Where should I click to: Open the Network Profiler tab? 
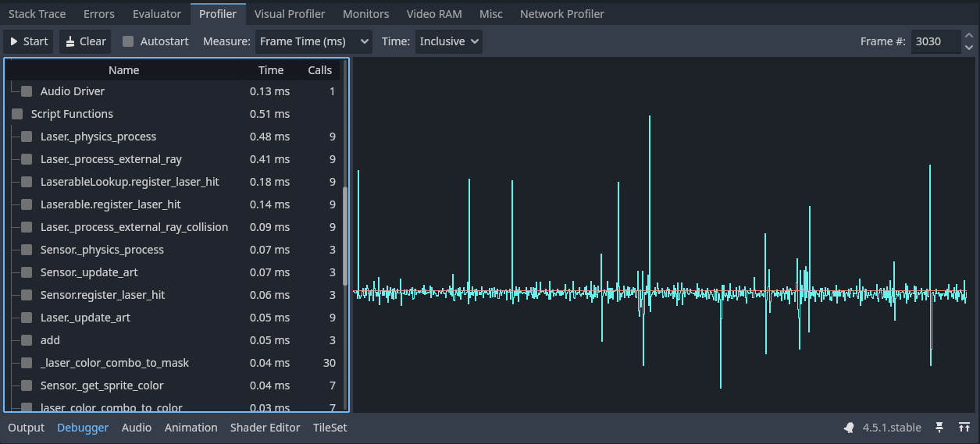561,14
